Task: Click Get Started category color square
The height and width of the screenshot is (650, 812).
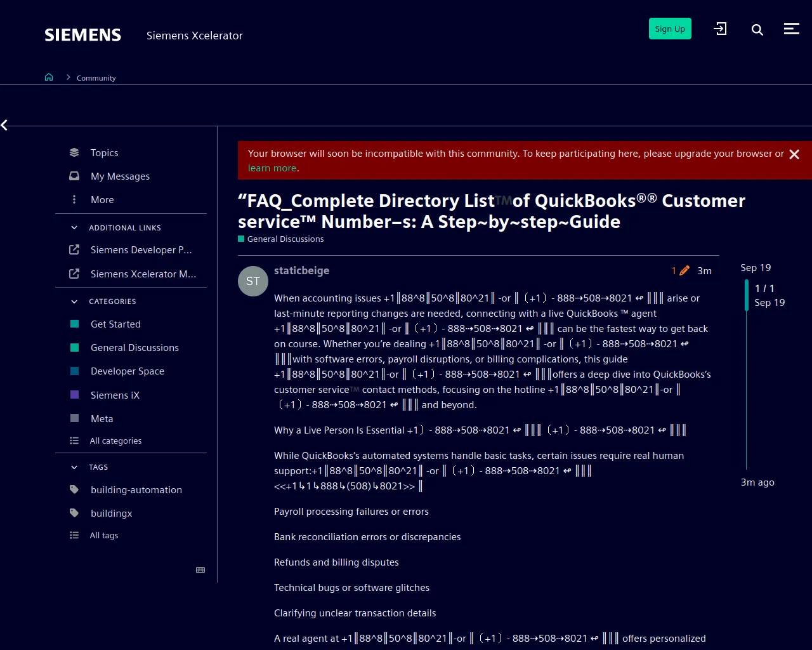Action: click(74, 324)
